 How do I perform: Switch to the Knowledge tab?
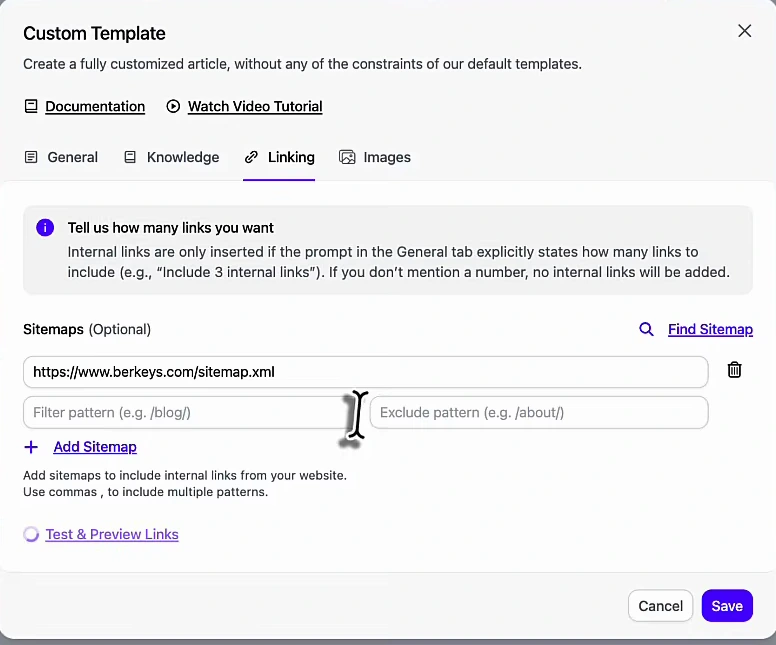[171, 157]
